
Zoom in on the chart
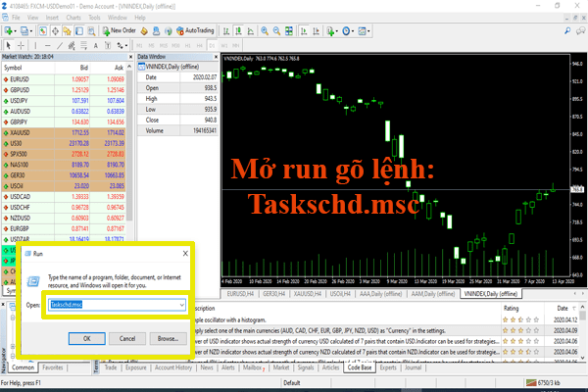coord(265,31)
